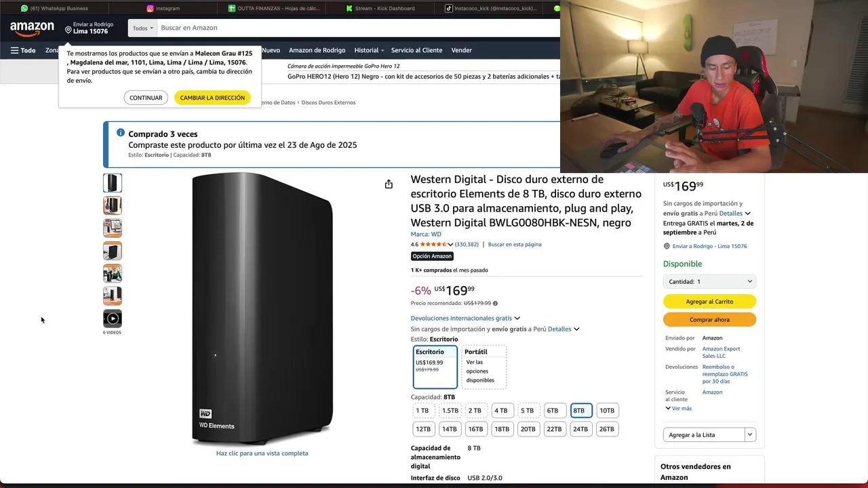Select the Escritorio style option
This screenshot has width=868, height=488.
[435, 367]
